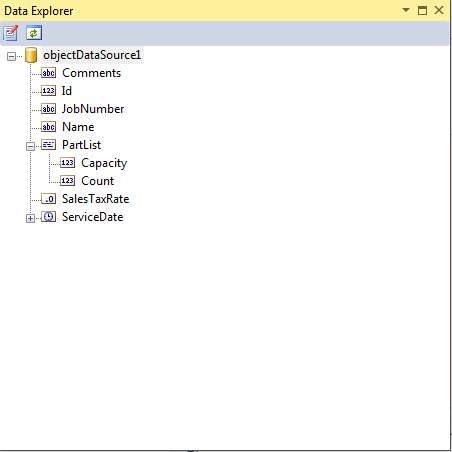Click the abc icon beside JobNumber
The image size is (452, 452).
click(49, 109)
